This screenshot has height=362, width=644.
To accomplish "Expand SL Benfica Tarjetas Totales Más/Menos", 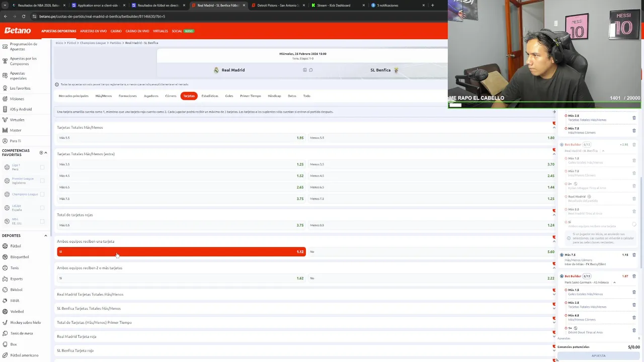I will (x=306, y=308).
